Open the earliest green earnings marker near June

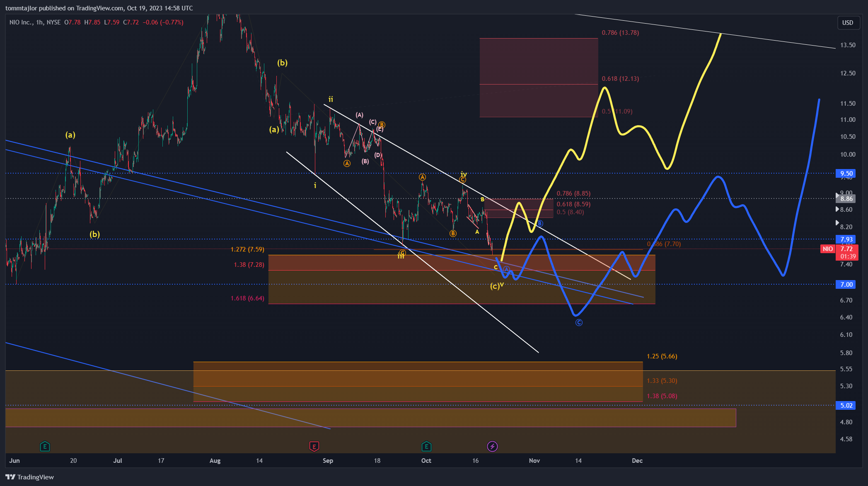[x=45, y=446]
